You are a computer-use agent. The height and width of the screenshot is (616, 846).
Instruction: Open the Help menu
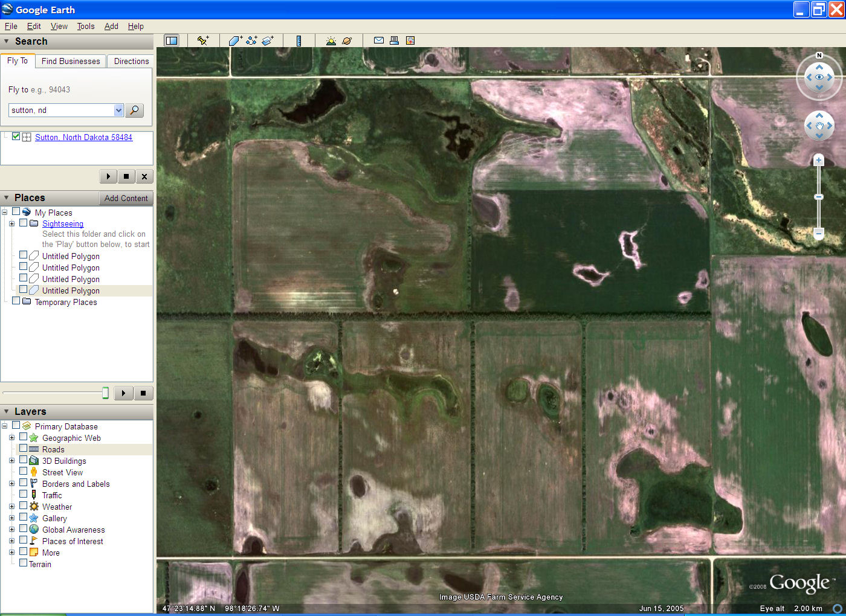click(x=136, y=26)
